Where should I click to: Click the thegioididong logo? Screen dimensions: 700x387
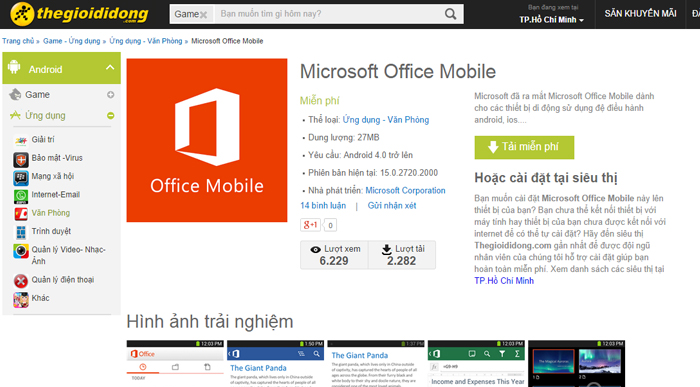(80, 14)
